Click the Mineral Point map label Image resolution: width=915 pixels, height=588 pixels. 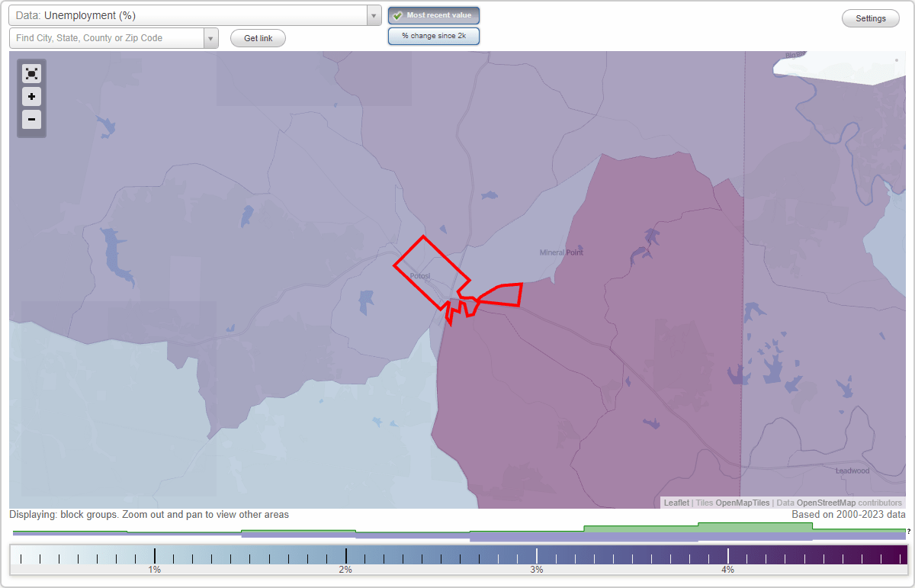pyautogui.click(x=561, y=252)
